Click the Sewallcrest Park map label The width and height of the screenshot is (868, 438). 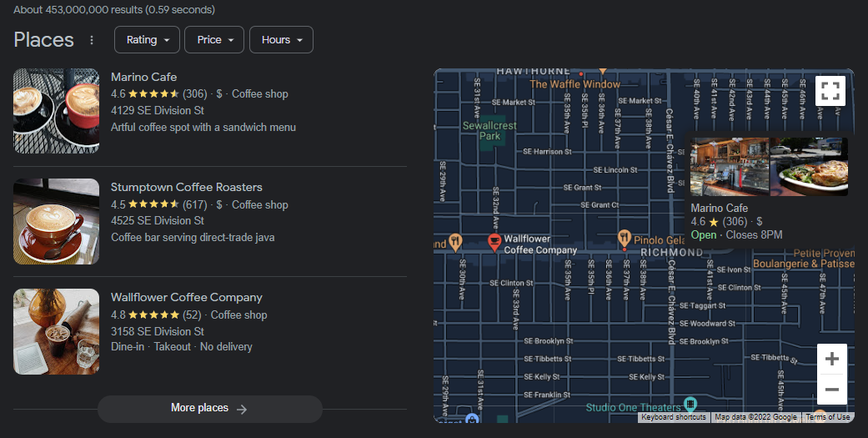point(489,130)
